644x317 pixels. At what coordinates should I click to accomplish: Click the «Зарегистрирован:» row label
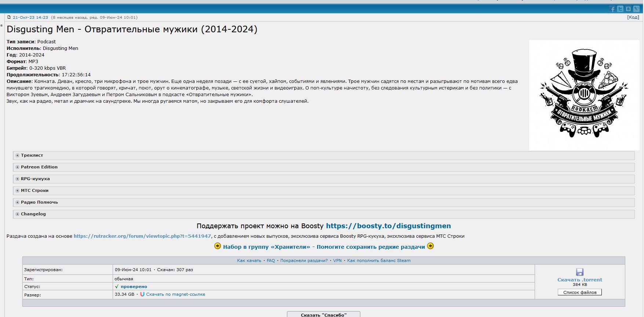tap(43, 270)
